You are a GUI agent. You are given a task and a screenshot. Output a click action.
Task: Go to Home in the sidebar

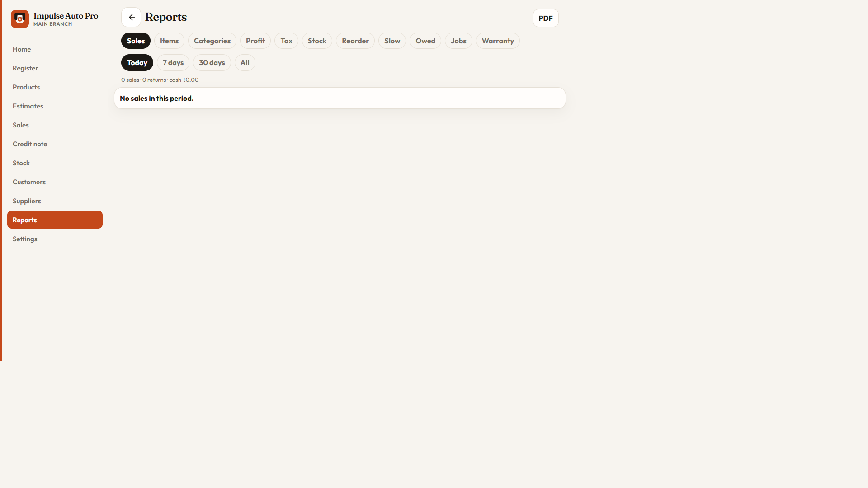[55, 49]
